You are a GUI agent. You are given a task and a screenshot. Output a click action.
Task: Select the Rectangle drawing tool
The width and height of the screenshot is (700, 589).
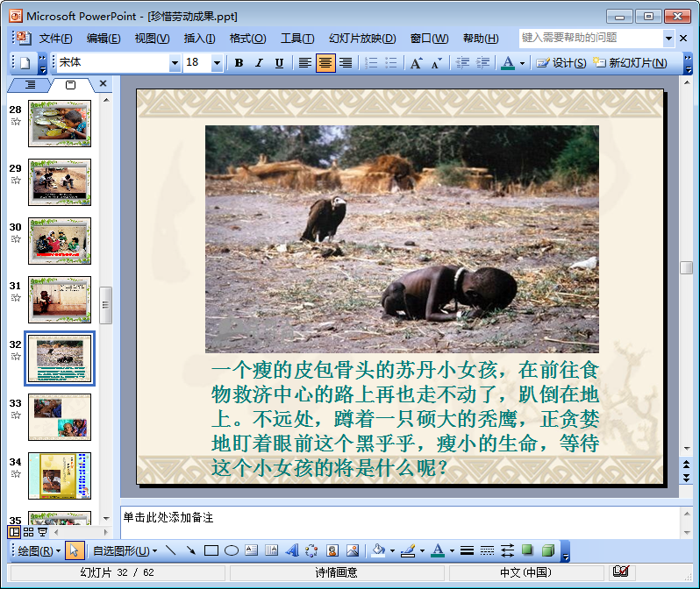[x=211, y=550]
